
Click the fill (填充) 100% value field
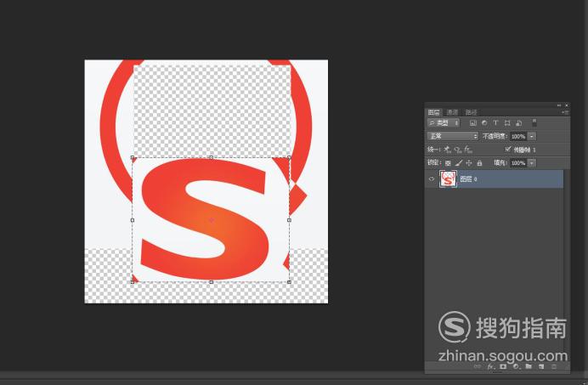(x=518, y=163)
